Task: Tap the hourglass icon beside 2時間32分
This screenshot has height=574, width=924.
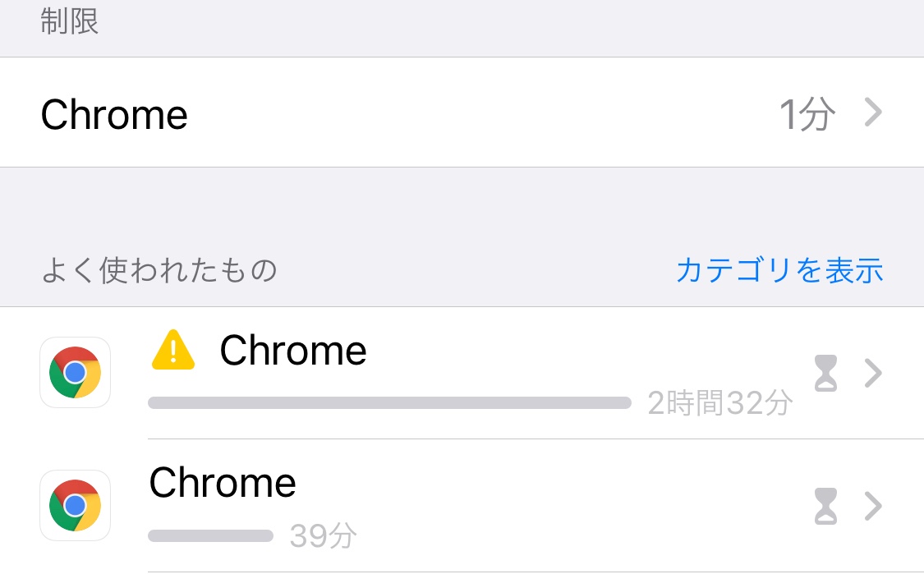Action: [x=825, y=374]
